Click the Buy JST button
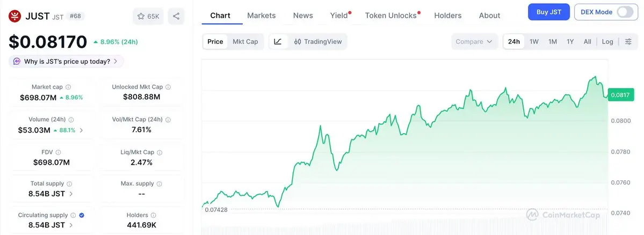Image resolution: width=644 pixels, height=235 pixels. [548, 12]
